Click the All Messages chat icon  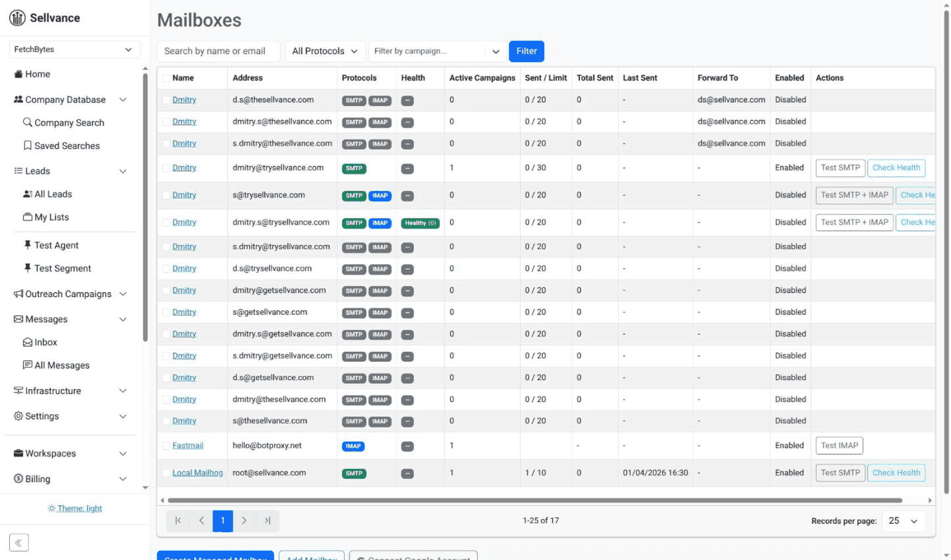coord(28,365)
